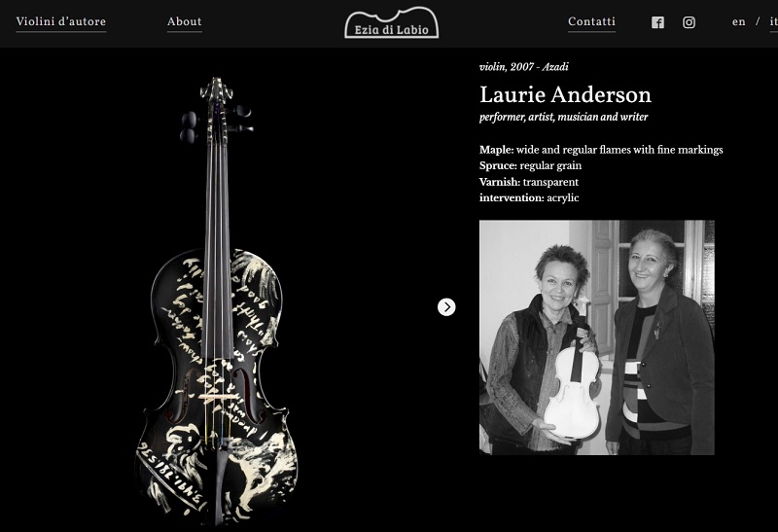The width and height of the screenshot is (778, 532).
Task: Click the Ezia di Labio logo
Action: (x=392, y=22)
